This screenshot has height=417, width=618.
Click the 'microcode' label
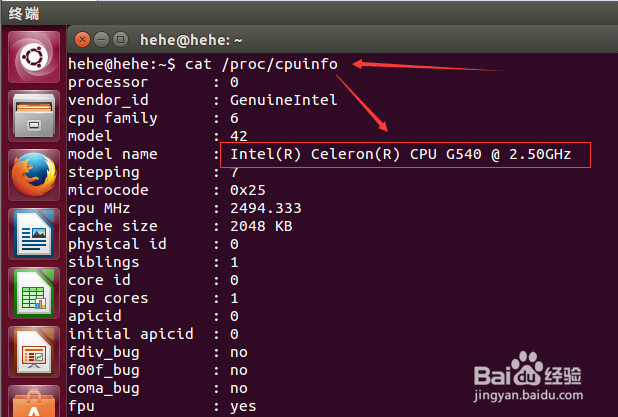tap(108, 190)
